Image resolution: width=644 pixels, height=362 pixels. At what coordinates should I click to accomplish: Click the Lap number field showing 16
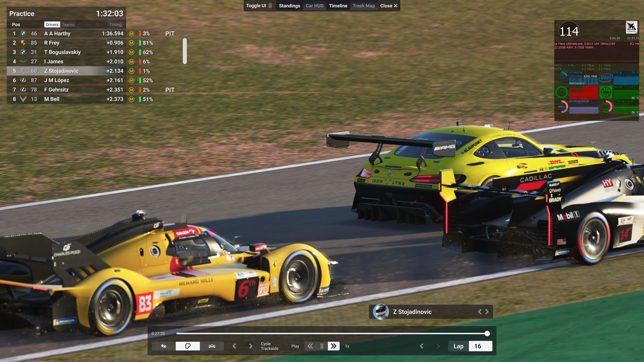[480, 346]
